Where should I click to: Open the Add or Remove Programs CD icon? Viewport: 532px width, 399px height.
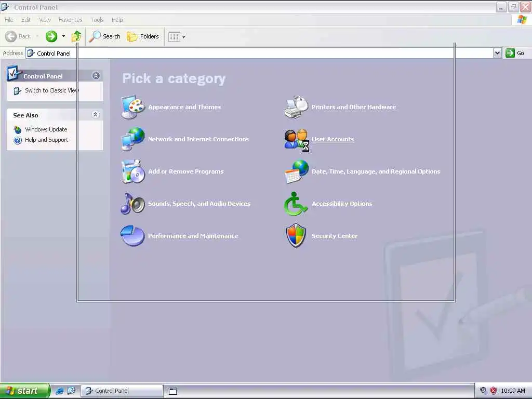pos(132,171)
